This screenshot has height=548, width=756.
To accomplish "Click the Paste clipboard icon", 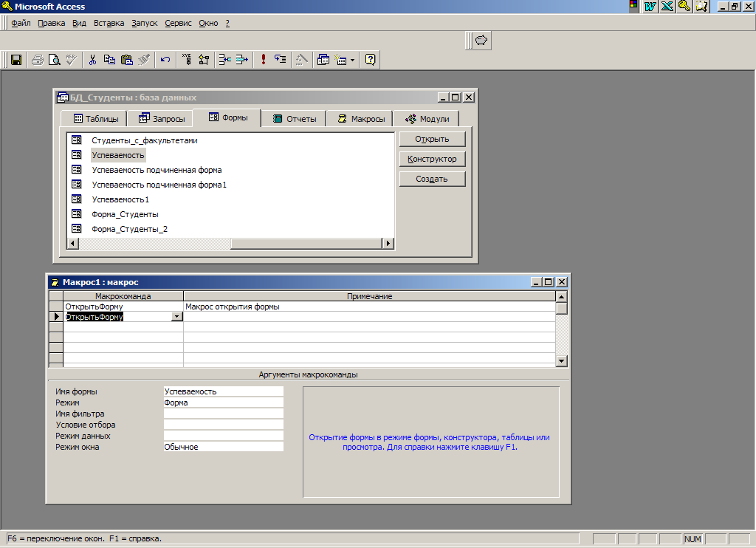I will (126, 60).
